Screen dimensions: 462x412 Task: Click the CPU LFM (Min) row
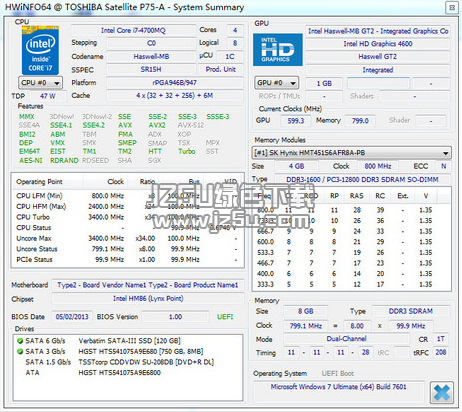point(127,196)
